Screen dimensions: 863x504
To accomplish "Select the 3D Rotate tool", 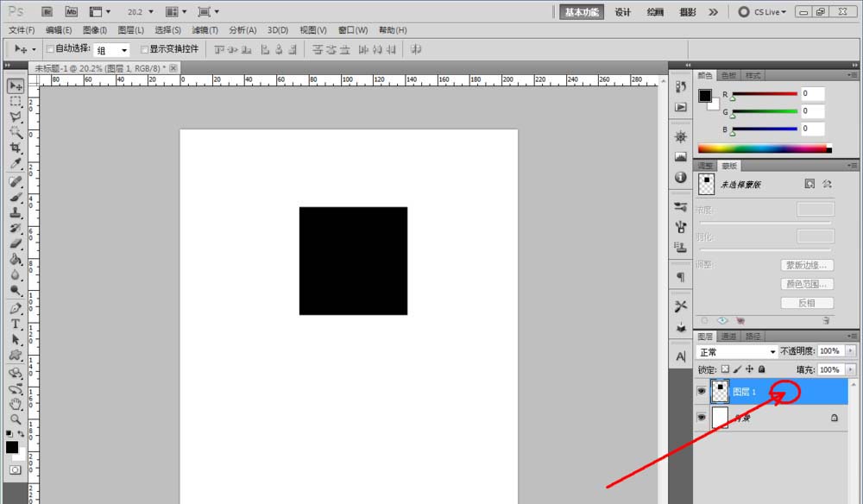I will (16, 373).
